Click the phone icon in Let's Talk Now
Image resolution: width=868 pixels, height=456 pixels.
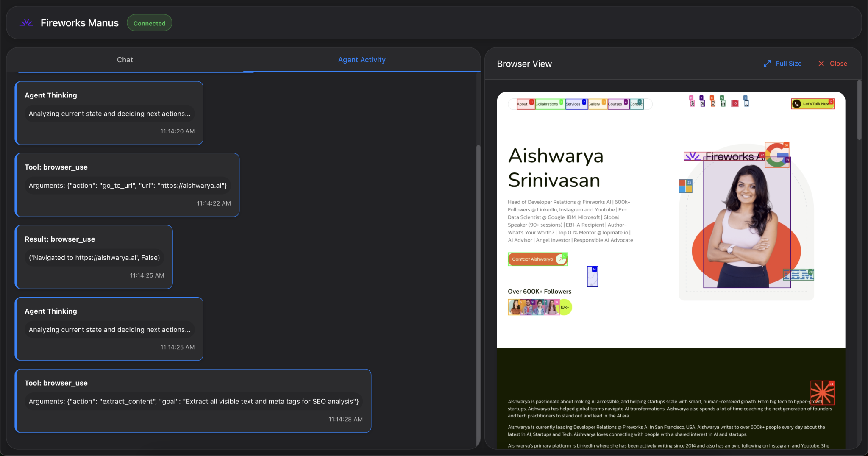click(x=797, y=104)
